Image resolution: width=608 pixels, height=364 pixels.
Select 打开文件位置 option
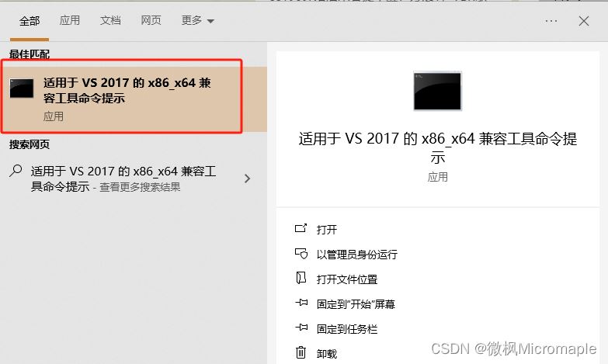click(x=347, y=279)
